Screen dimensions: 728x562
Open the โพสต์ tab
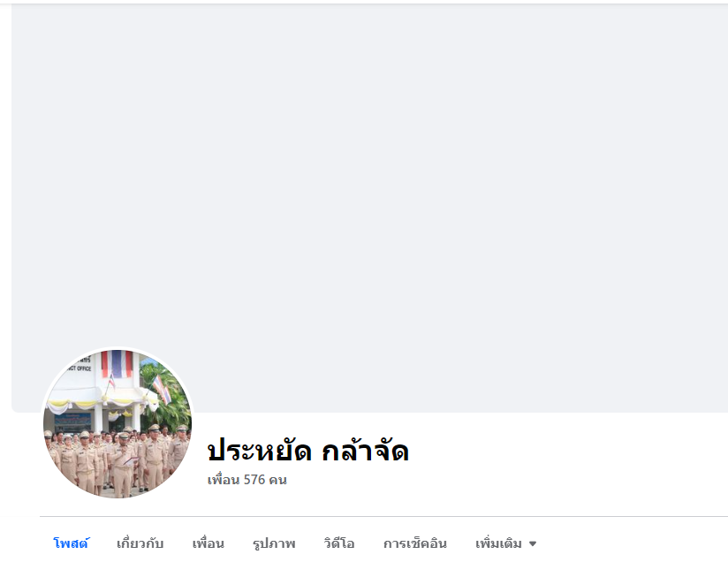click(71, 543)
